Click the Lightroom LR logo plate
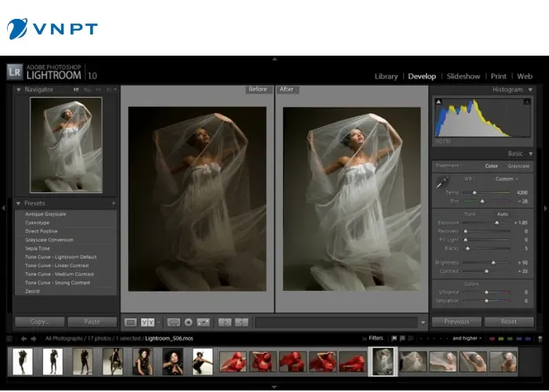The image size is (549, 392). pos(15,72)
